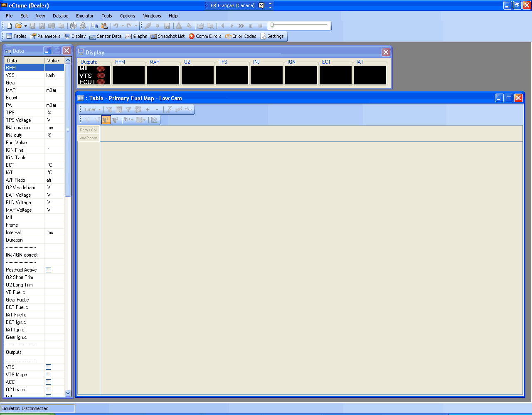The image size is (532, 415).
Task: Toggle PostFuel Active checkbox
Action: pyautogui.click(x=48, y=270)
